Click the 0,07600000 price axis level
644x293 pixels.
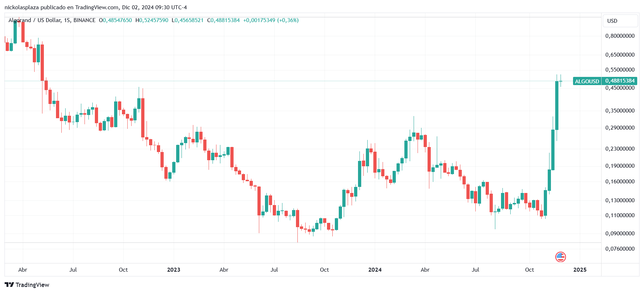point(620,249)
